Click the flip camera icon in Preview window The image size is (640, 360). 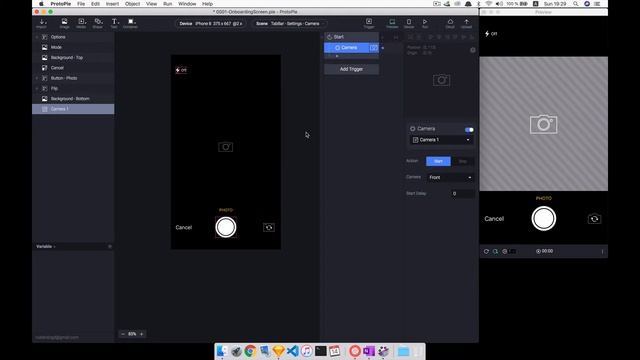coord(594,219)
